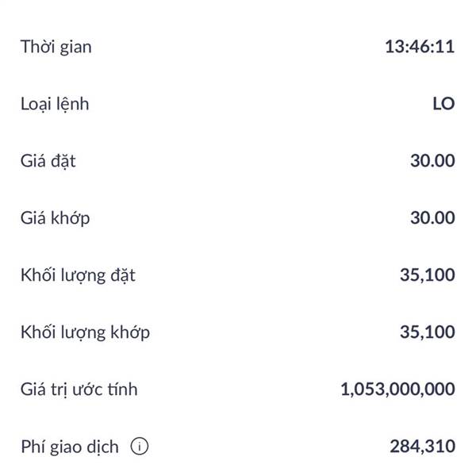
Task: Select the Phí giao dịch label
Action: point(70,447)
